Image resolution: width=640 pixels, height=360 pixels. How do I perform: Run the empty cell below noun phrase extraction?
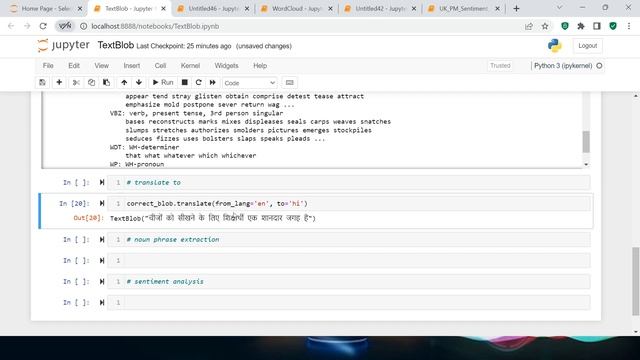coord(102,260)
